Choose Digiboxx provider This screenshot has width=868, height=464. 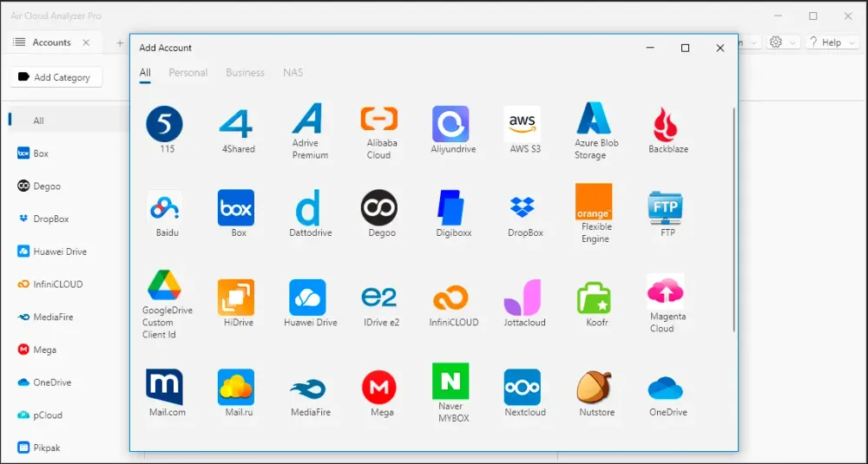point(450,208)
